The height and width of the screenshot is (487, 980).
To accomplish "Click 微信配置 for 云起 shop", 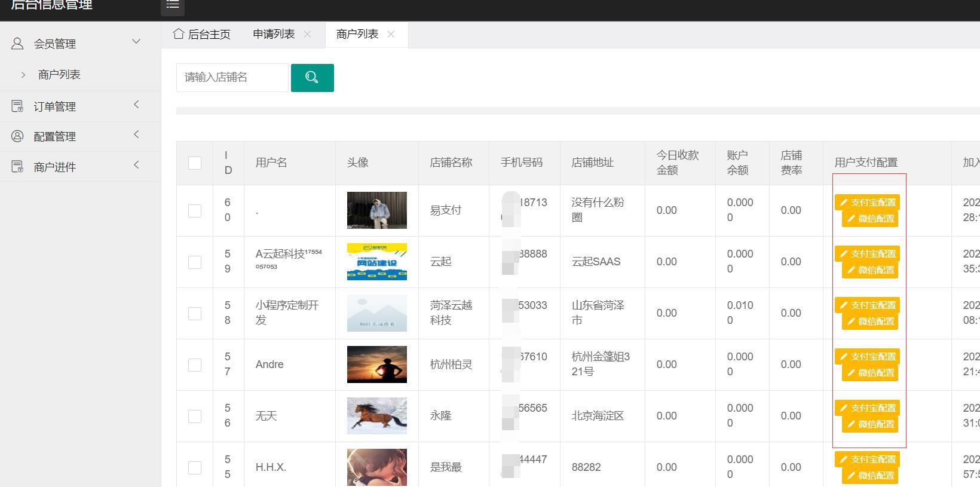I will coord(870,270).
